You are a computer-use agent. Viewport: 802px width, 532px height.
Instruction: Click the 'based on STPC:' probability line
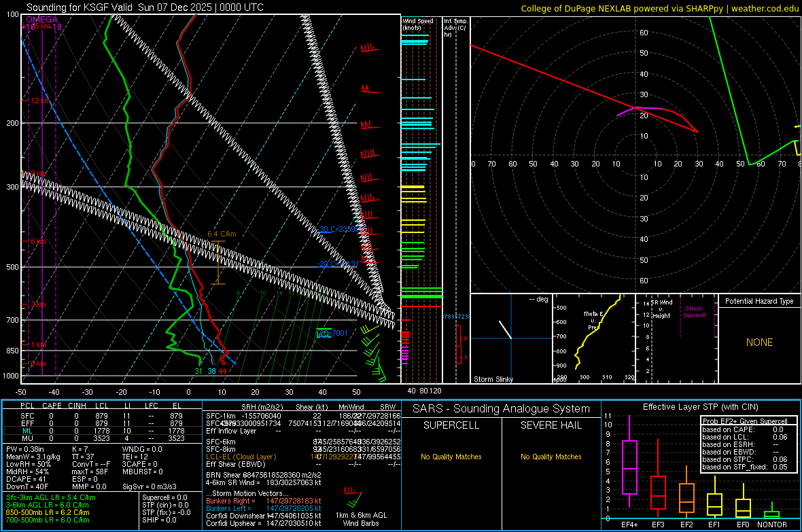tap(745, 459)
